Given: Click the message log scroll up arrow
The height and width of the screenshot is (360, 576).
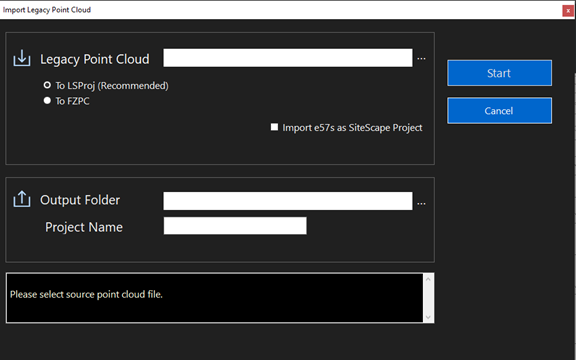Looking at the screenshot, I should pos(428,279).
